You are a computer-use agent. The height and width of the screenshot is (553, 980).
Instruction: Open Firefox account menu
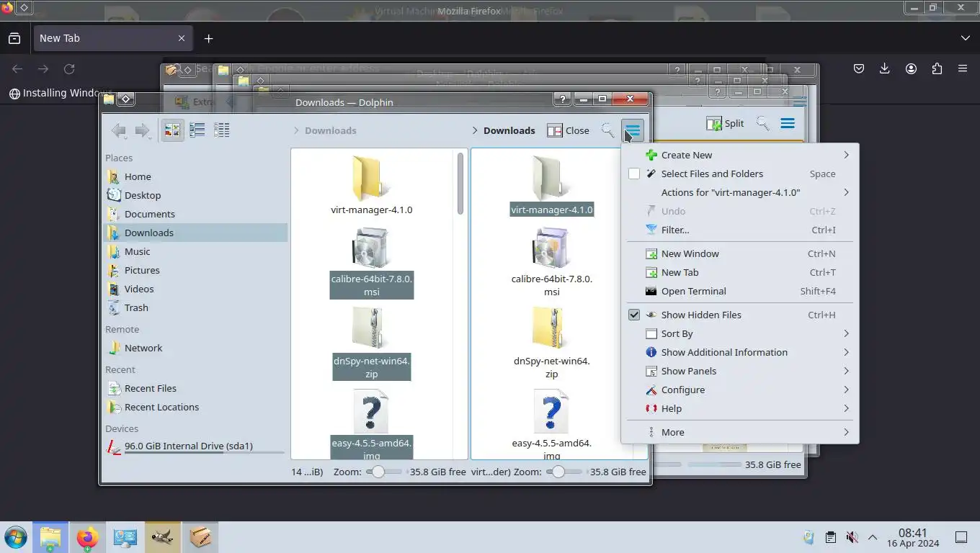point(911,68)
